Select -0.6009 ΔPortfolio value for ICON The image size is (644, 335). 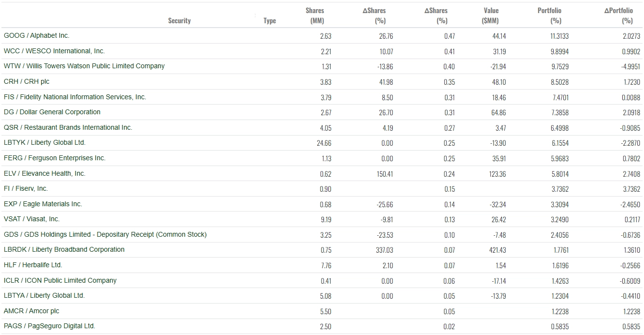630,281
